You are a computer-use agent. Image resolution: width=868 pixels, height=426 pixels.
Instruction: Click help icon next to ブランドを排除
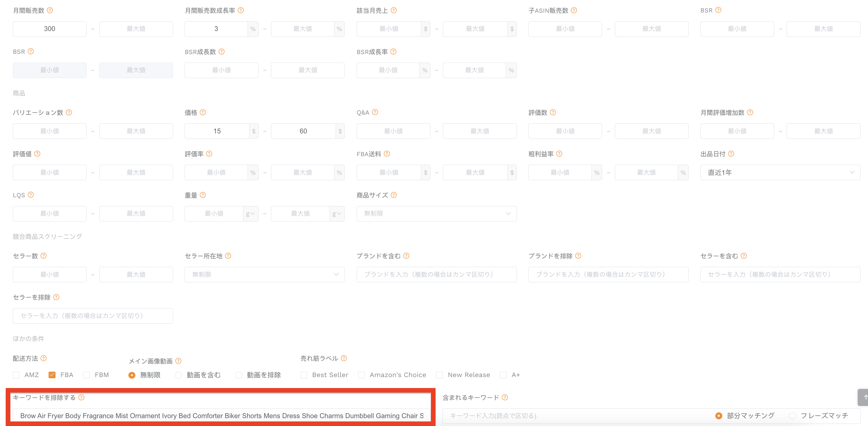pos(578,256)
